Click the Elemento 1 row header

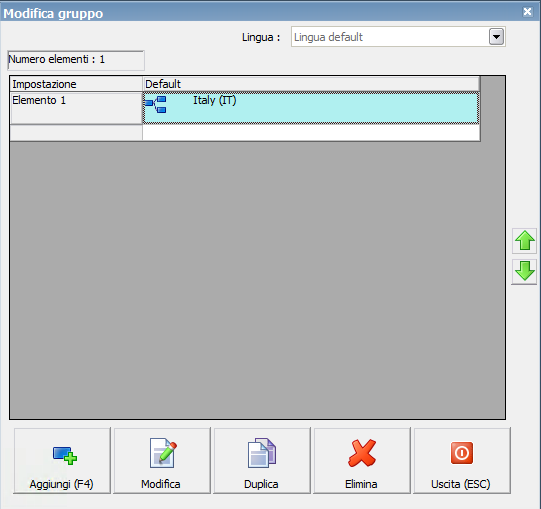tap(76, 108)
